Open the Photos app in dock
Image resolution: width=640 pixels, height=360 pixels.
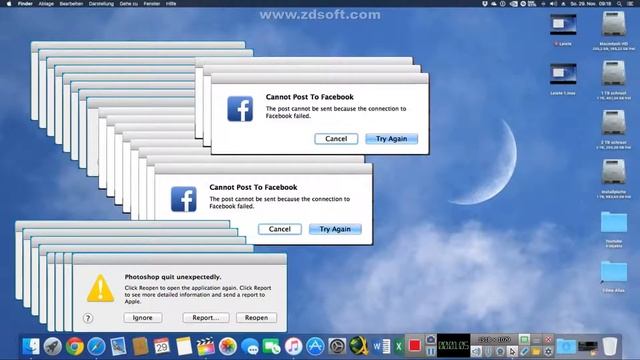coord(228,347)
